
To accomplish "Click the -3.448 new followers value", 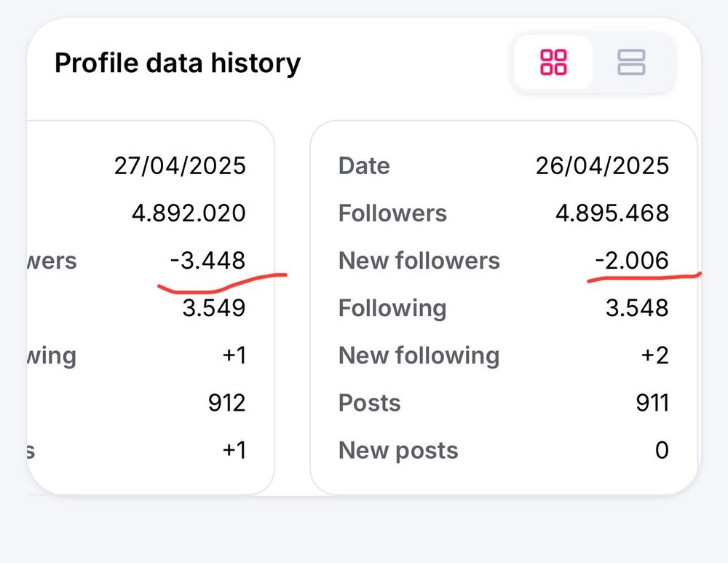I will click(x=207, y=260).
